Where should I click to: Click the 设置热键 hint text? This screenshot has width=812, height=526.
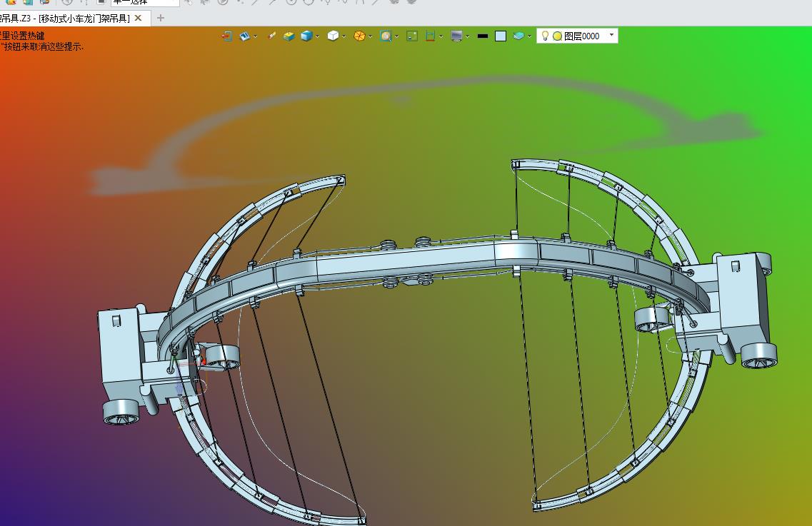pos(26,36)
